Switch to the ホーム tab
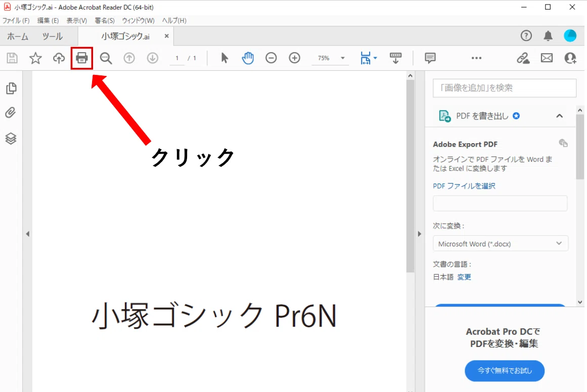This screenshot has height=392, width=587. pos(18,36)
